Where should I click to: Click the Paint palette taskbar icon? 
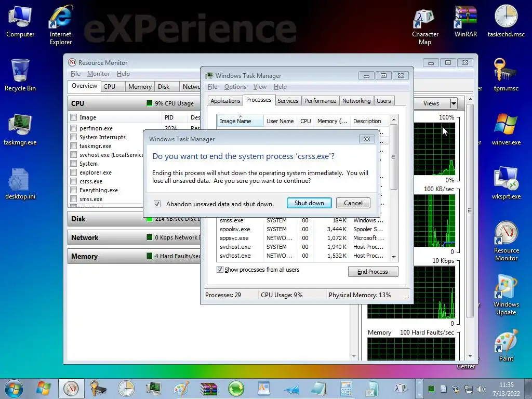pos(181,389)
